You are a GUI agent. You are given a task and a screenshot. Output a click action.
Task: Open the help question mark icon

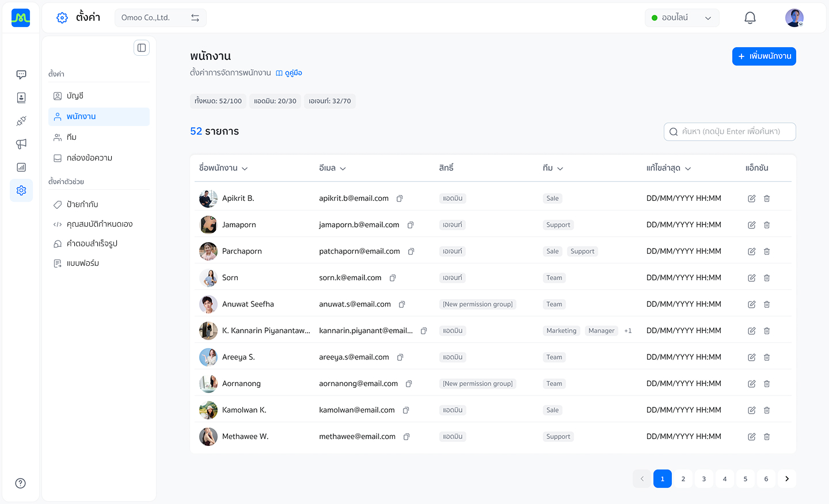click(21, 483)
